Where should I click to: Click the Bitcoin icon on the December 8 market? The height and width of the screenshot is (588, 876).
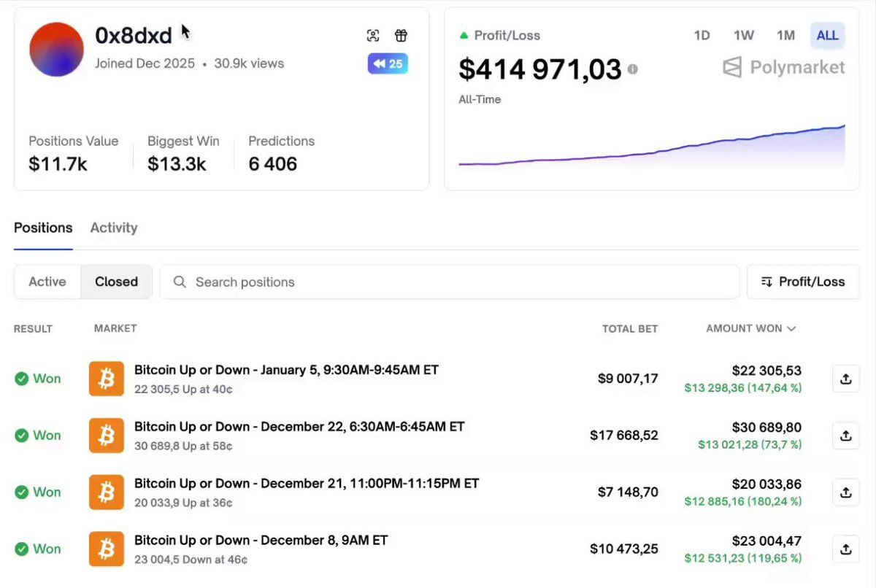pyautogui.click(x=106, y=549)
